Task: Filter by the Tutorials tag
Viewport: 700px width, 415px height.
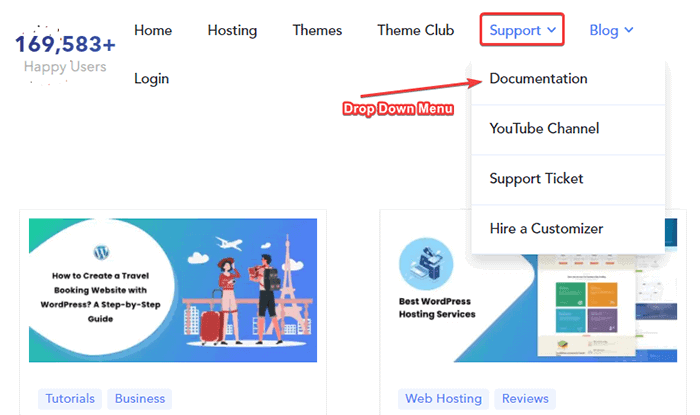Action: tap(70, 398)
